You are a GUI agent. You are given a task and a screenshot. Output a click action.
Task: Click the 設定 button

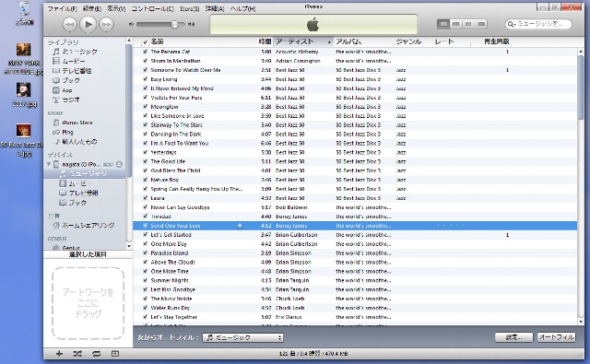point(513,337)
